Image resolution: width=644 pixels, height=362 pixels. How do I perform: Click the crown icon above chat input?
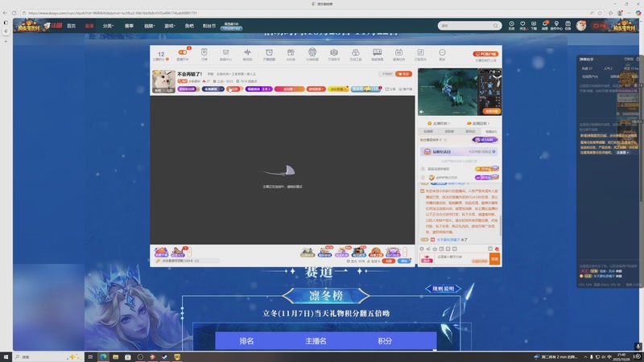point(435,249)
